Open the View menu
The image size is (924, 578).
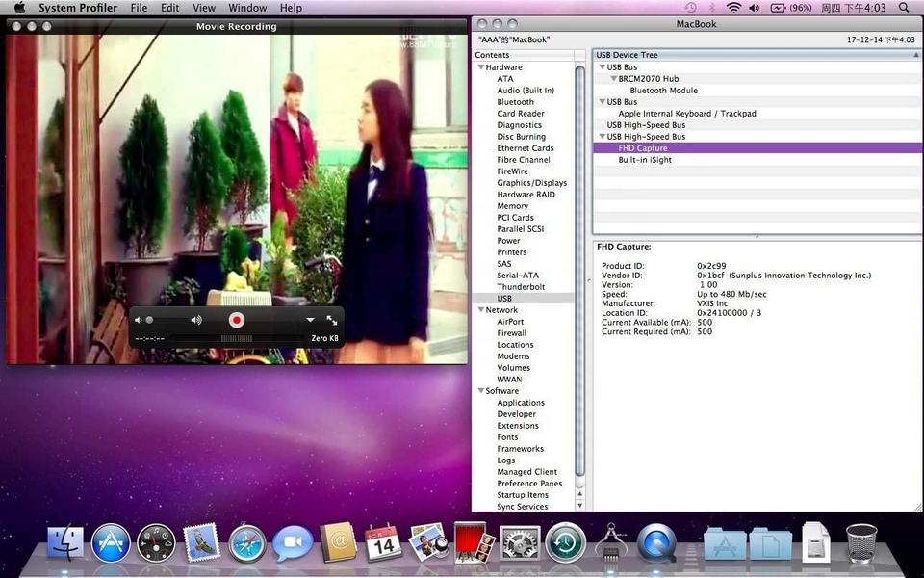pyautogui.click(x=204, y=8)
